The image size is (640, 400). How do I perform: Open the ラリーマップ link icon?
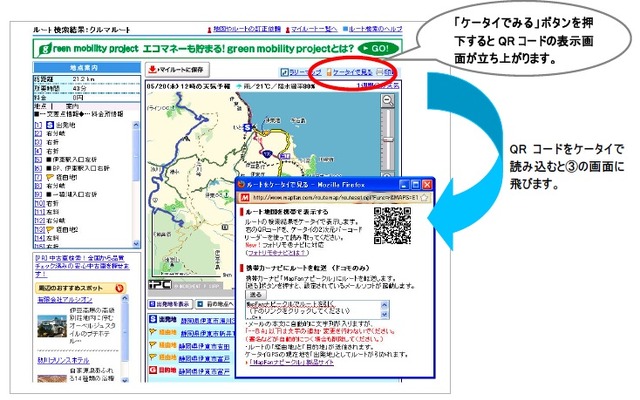284,72
